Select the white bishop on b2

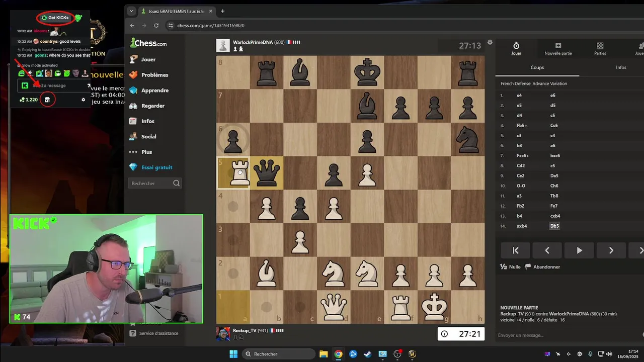coord(267,274)
